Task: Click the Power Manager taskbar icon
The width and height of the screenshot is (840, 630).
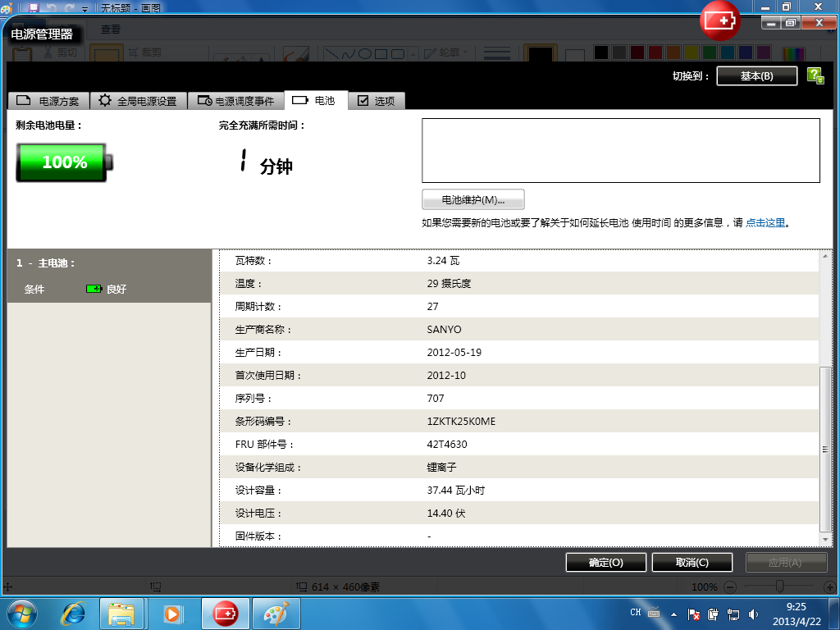Action: click(x=225, y=614)
